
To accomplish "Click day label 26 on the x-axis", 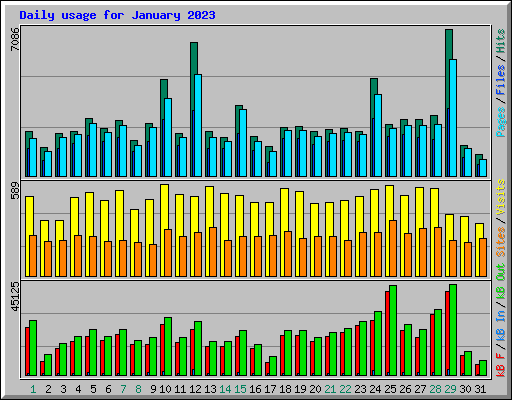I will click(405, 389).
